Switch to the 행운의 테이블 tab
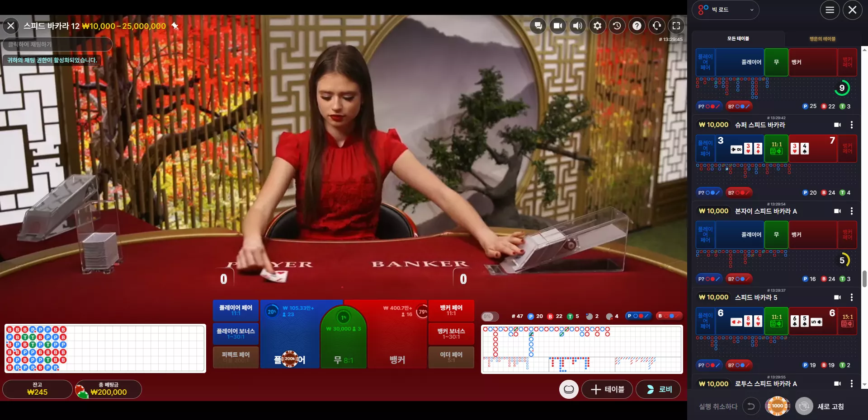868x420 pixels. (822, 39)
